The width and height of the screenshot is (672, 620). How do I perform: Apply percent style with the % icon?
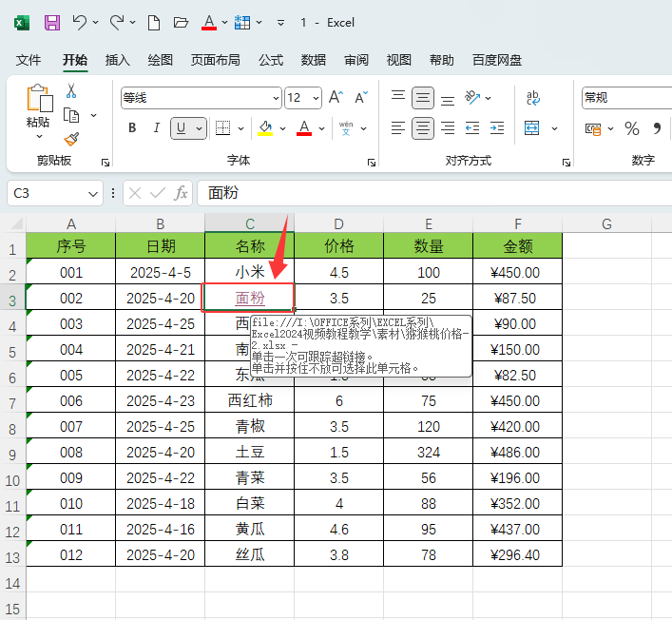click(x=632, y=128)
